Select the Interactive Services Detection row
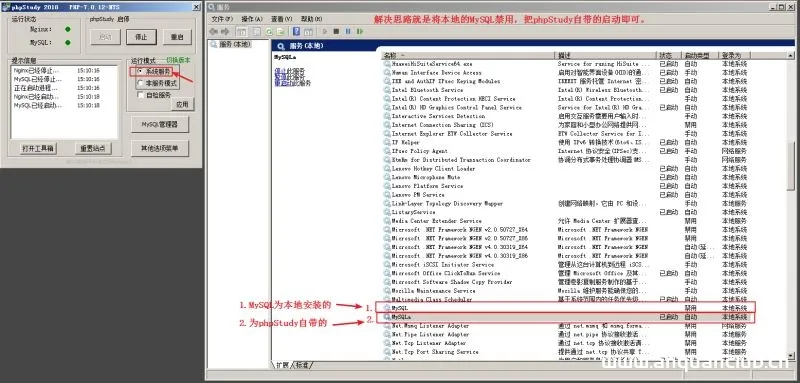This screenshot has width=800, height=383. tap(565, 116)
